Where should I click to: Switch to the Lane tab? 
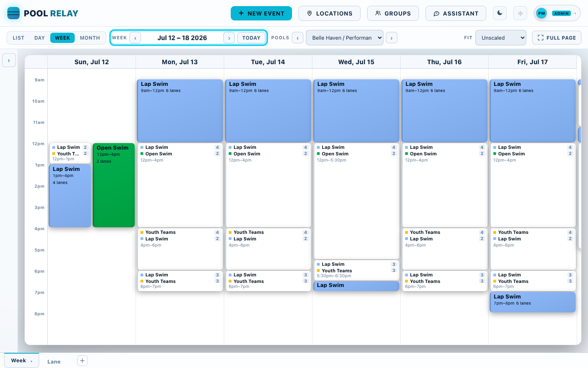point(54,361)
